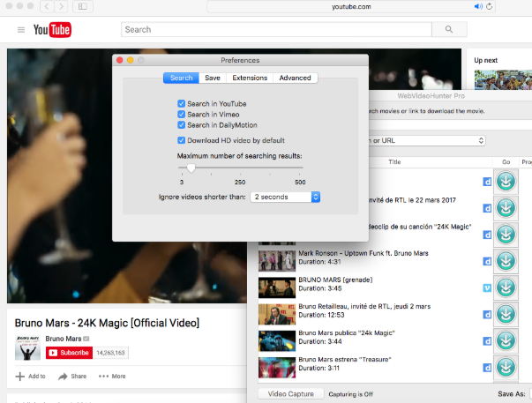Download the invité de RTL 22 mars 2017 video
The width and height of the screenshot is (532, 403).
click(506, 208)
